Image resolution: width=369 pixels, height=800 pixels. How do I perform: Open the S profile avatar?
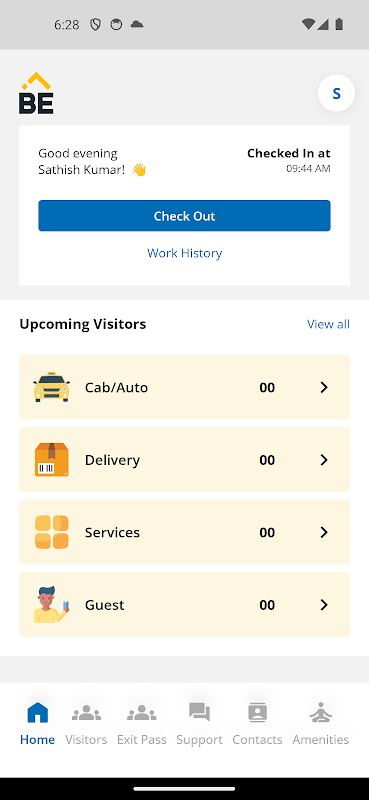(336, 93)
